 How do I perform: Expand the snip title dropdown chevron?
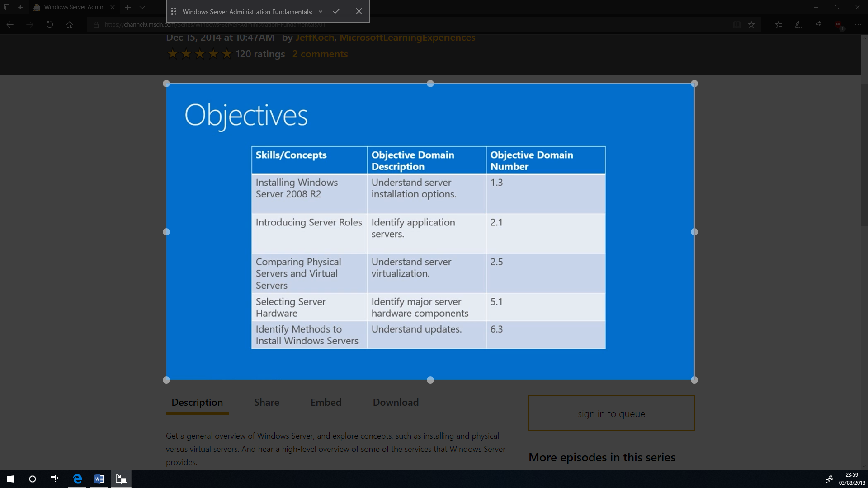click(x=320, y=11)
